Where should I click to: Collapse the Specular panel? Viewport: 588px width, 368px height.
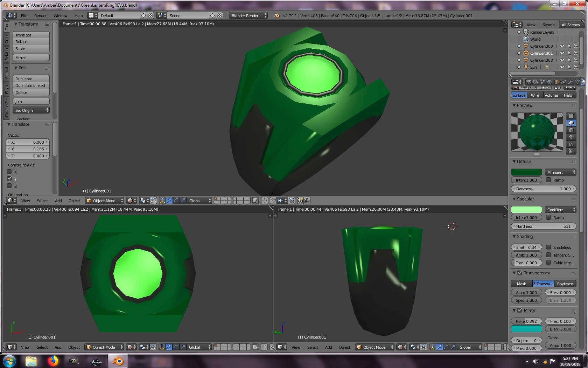click(514, 199)
